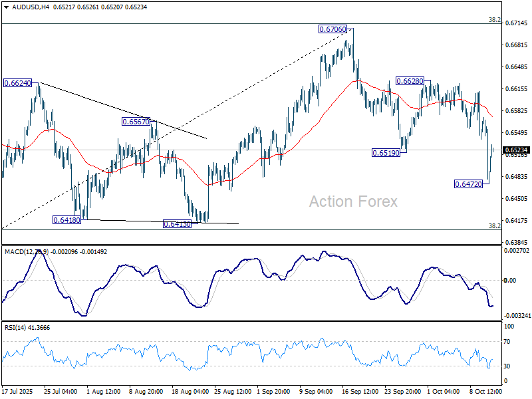Image resolution: width=532 pixels, height=399 pixels.
Task: Click the lower 38.2 Fibonacci level label
Action: 494,226
